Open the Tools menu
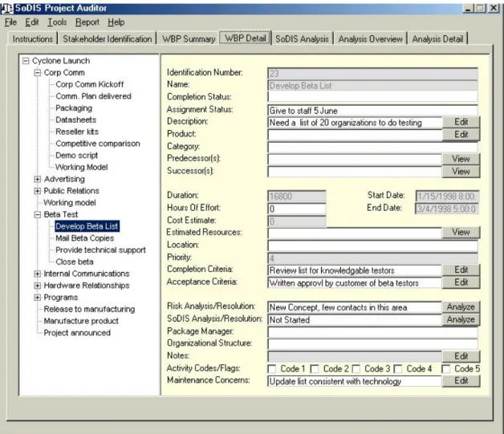504x434 pixels. (x=57, y=22)
